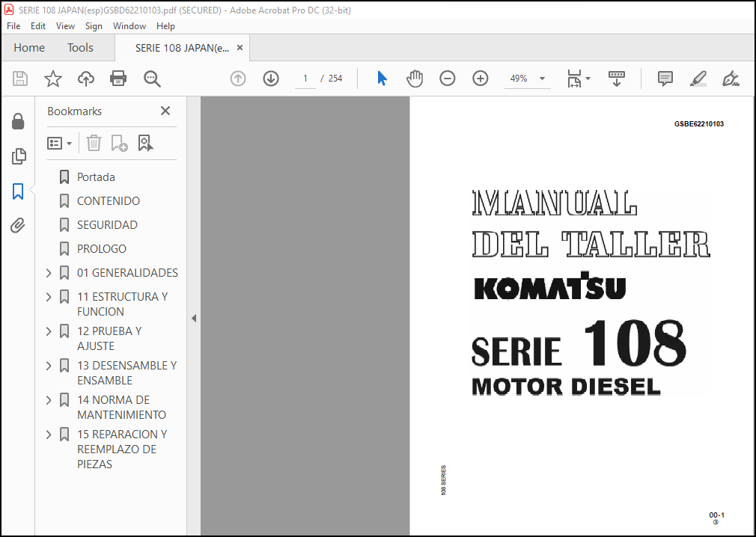
Task: Open the Edit menu
Action: 38,26
